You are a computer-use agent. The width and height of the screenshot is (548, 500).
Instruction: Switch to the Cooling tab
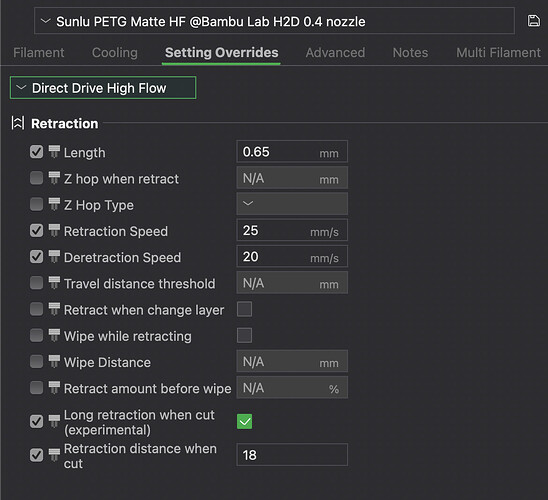(x=115, y=53)
